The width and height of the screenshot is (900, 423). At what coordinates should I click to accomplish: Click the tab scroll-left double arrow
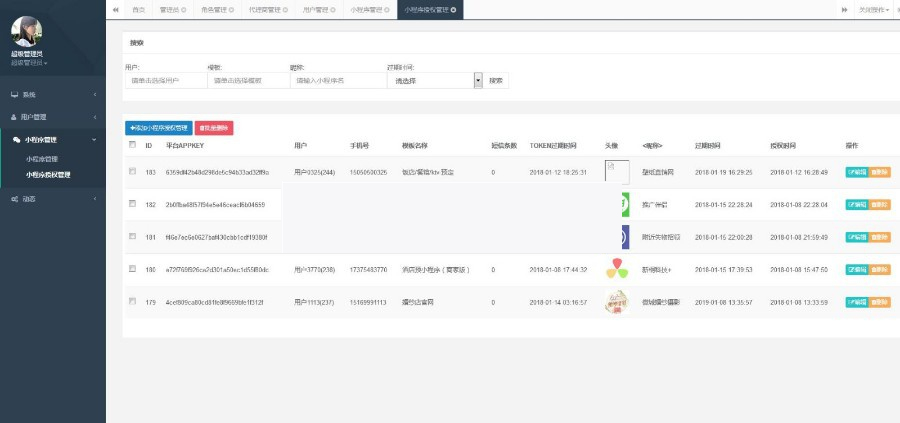tap(116, 9)
